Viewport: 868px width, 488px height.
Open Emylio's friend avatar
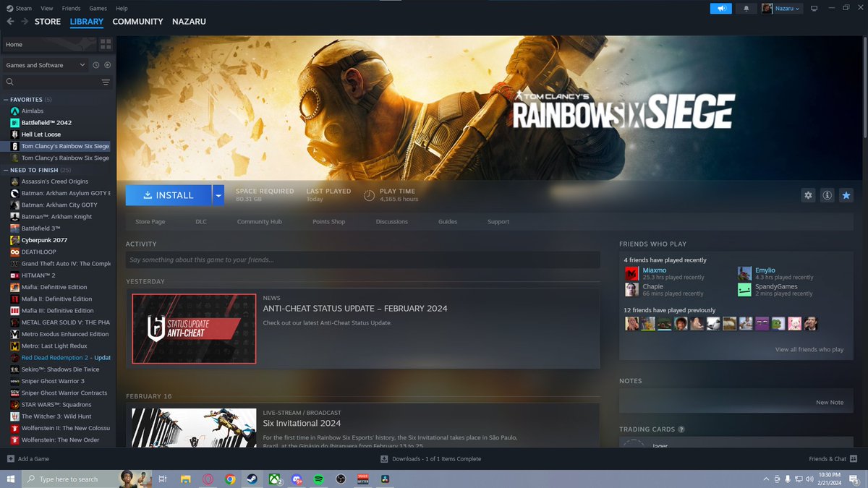(x=744, y=273)
